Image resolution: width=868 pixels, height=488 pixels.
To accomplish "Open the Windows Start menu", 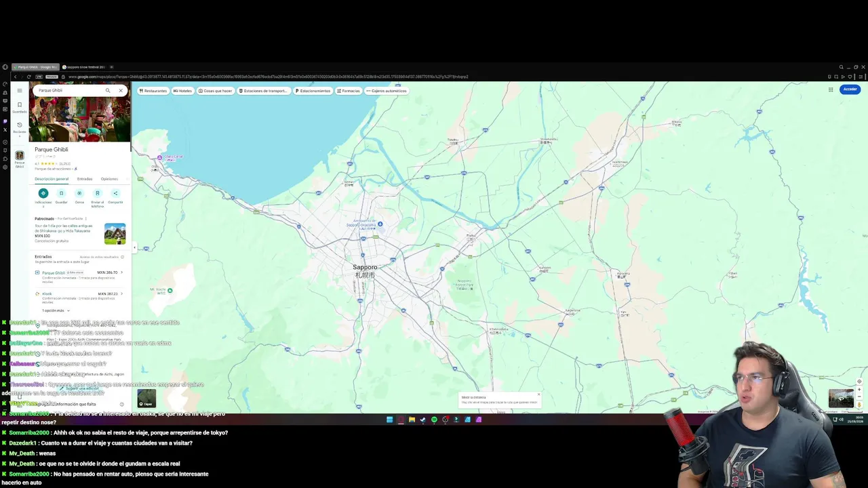I will (x=389, y=420).
